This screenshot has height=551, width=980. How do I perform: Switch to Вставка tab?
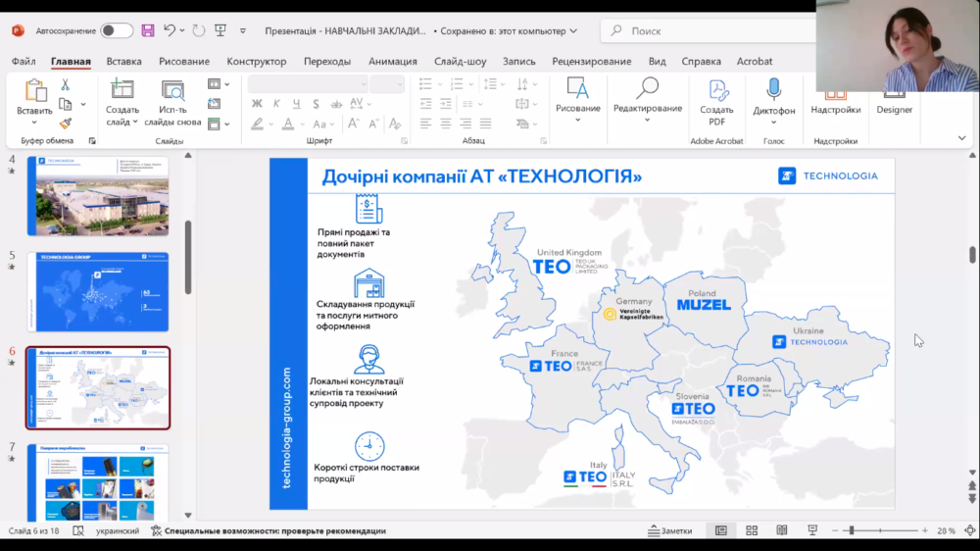123,62
